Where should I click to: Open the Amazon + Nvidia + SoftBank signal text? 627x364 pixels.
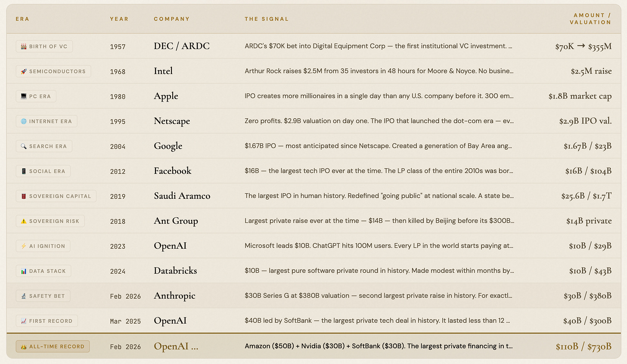click(x=379, y=346)
